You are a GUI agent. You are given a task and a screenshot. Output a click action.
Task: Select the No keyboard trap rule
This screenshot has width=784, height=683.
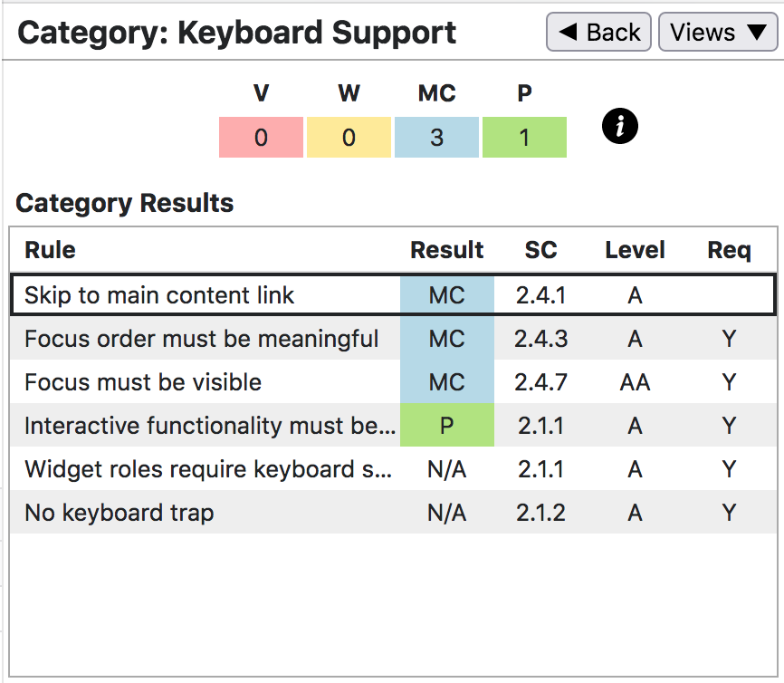tap(120, 513)
